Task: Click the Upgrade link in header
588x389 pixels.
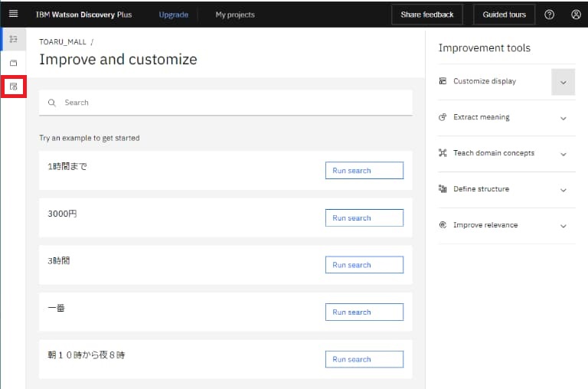Action: [x=174, y=15]
